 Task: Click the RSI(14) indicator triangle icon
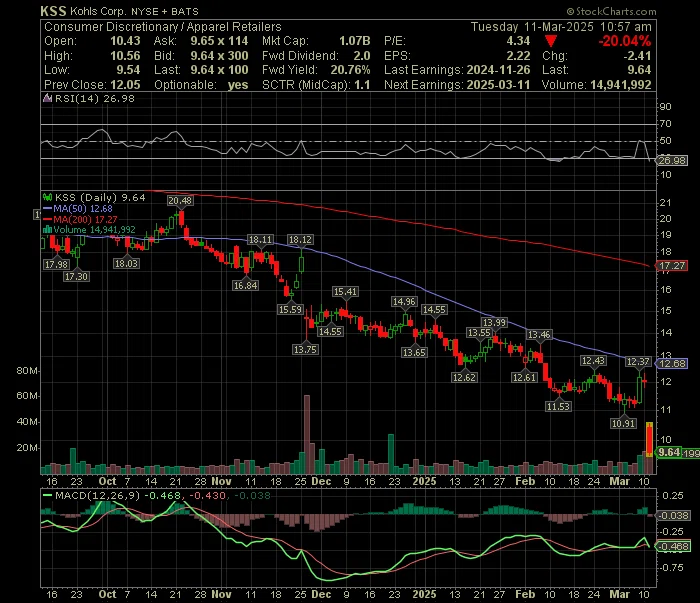tap(47, 98)
